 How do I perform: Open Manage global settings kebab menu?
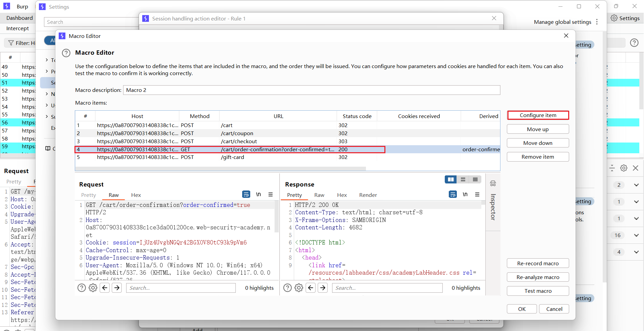pos(597,22)
